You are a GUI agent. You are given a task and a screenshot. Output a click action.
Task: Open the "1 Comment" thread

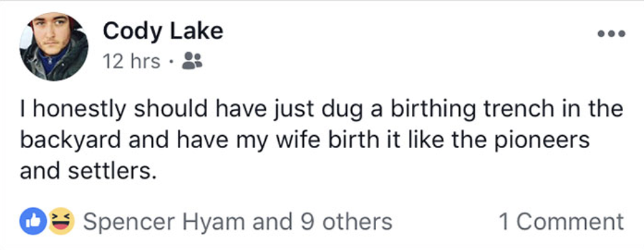click(561, 222)
